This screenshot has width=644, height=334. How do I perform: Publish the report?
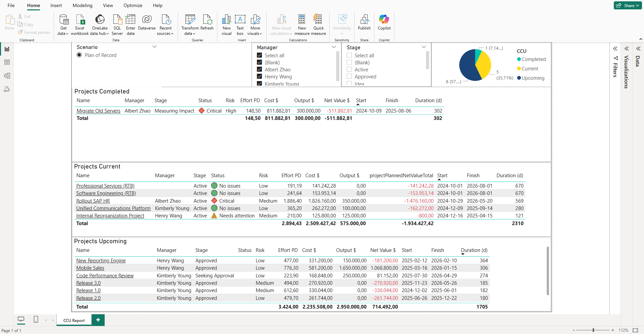(x=364, y=22)
